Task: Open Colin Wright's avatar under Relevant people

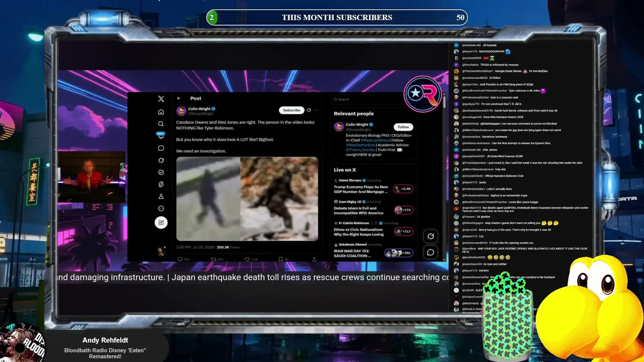Action: click(339, 127)
